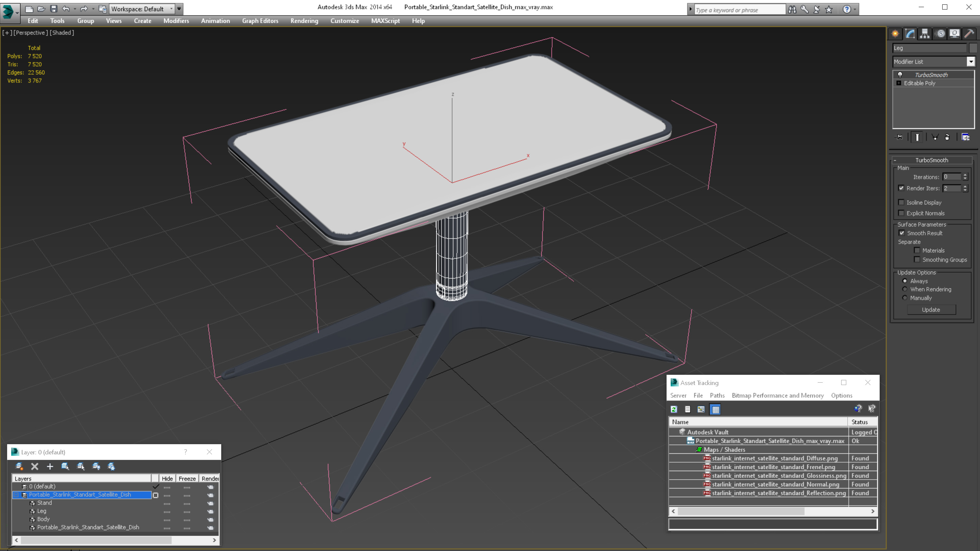Open the Create command panel tab
This screenshot has height=551, width=980.
[896, 34]
